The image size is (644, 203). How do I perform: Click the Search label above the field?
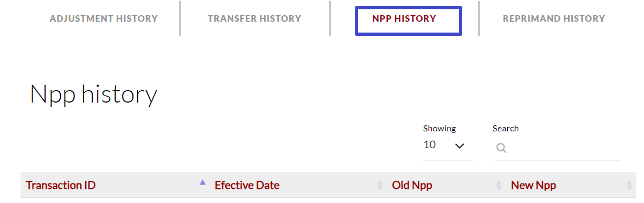point(506,129)
